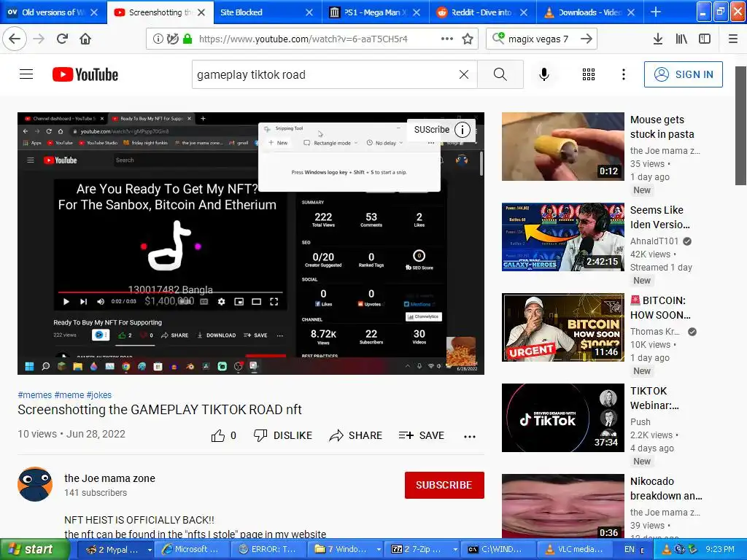This screenshot has width=747, height=560.
Task: Open the browser home page icon
Action: tap(85, 39)
